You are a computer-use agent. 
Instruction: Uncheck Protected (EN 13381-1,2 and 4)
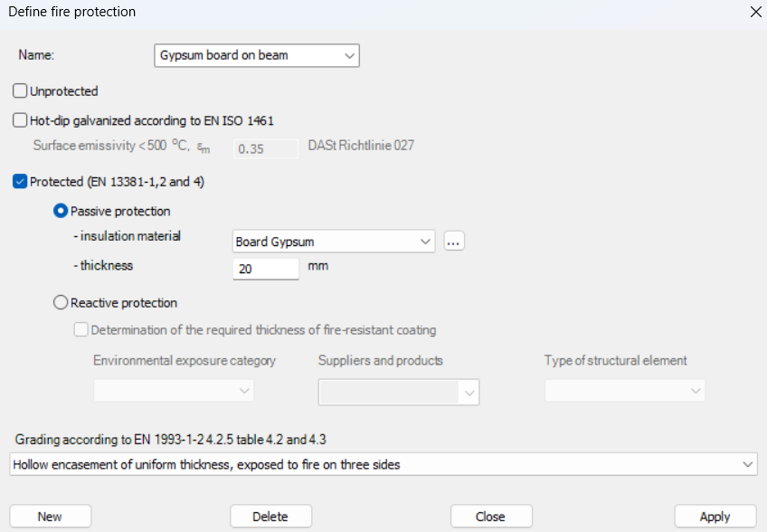coord(20,182)
